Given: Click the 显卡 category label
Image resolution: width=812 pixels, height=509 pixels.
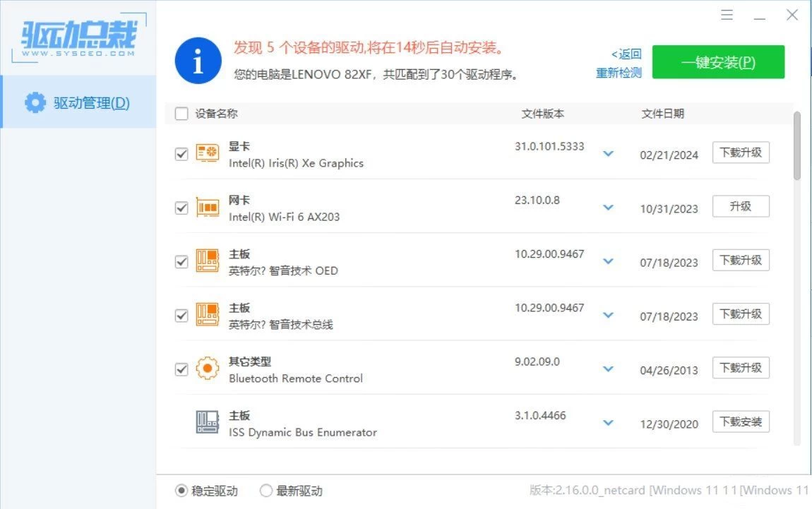Looking at the screenshot, I should point(239,147).
